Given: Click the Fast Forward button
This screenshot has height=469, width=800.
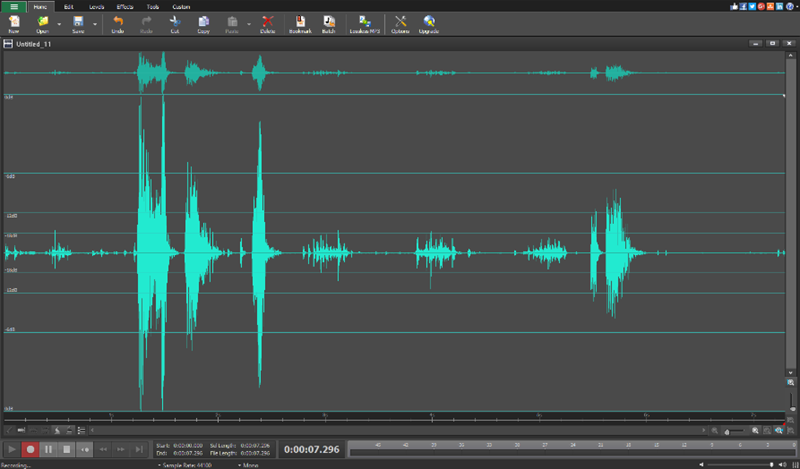Looking at the screenshot, I should pos(121,450).
